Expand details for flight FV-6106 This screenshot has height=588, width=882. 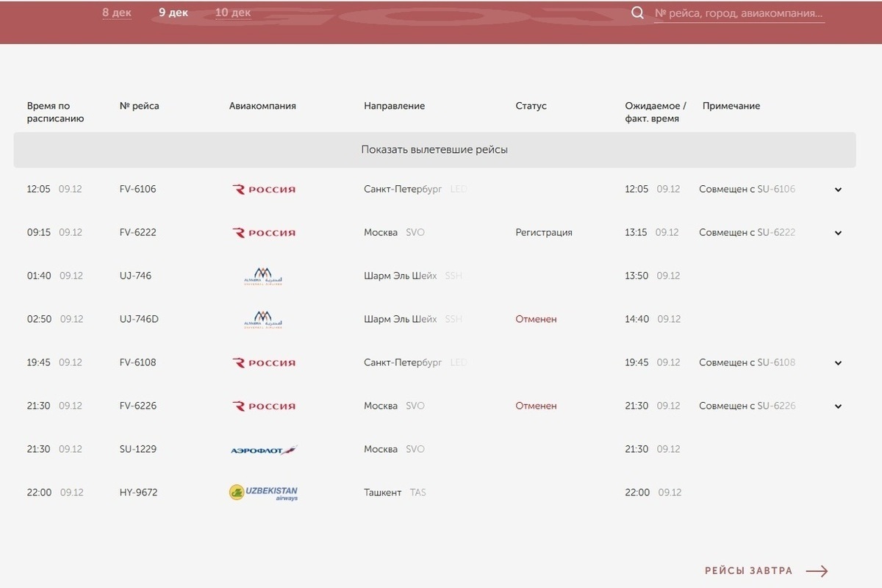click(x=838, y=190)
